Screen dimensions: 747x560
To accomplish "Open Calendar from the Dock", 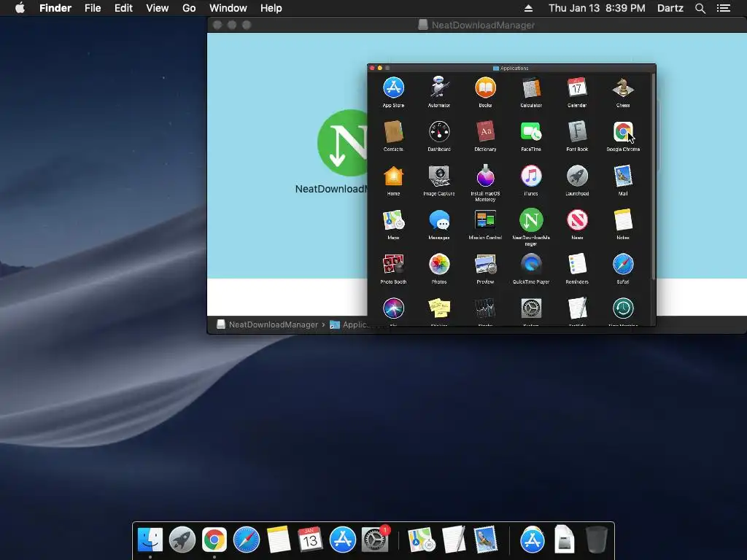I will [310, 540].
